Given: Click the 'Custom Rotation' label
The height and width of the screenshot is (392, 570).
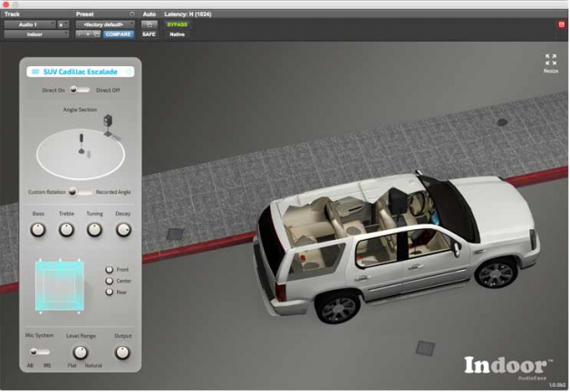Looking at the screenshot, I should (47, 192).
